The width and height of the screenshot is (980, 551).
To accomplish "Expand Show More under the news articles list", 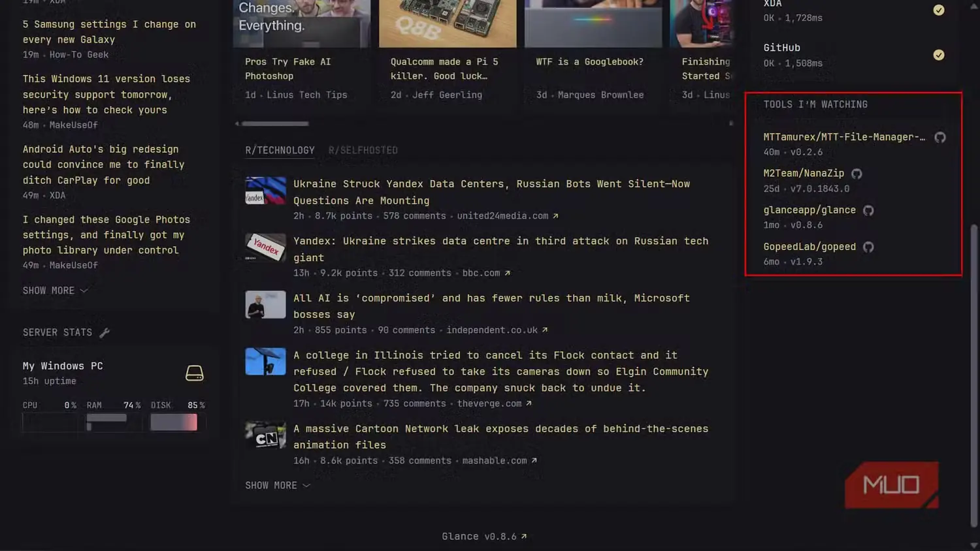I will tap(56, 291).
